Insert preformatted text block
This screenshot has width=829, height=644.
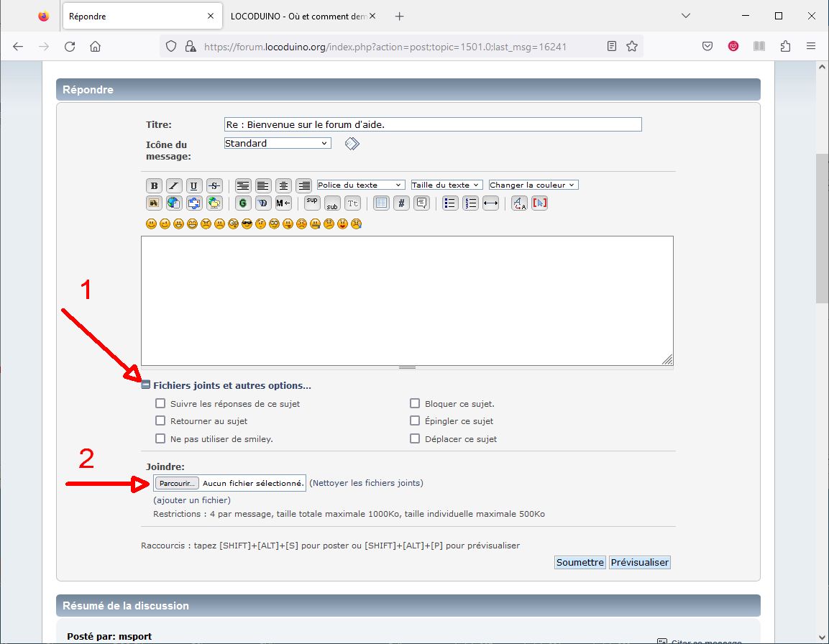[x=243, y=185]
